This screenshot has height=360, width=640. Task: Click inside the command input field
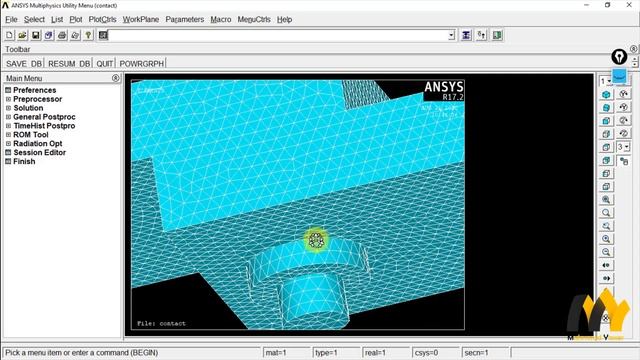coord(278,36)
